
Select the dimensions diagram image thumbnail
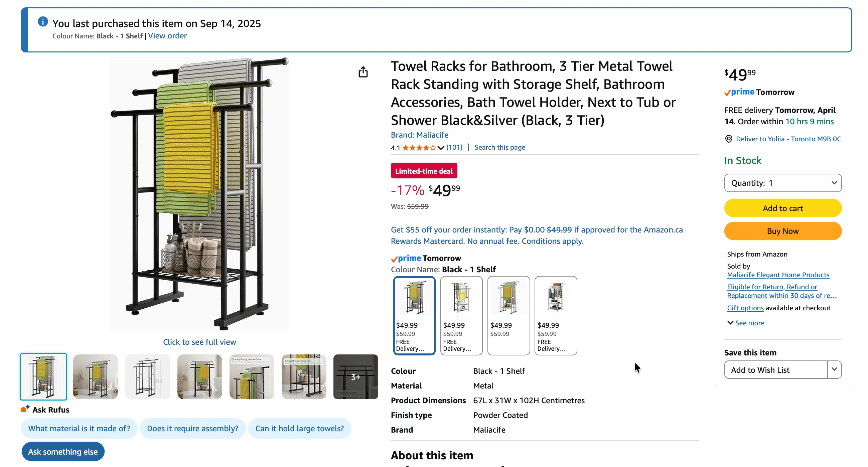click(x=147, y=376)
